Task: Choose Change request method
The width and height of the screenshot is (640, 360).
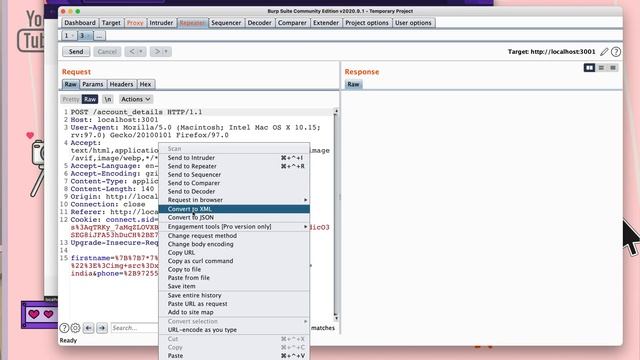Action: pyautogui.click(x=234, y=236)
